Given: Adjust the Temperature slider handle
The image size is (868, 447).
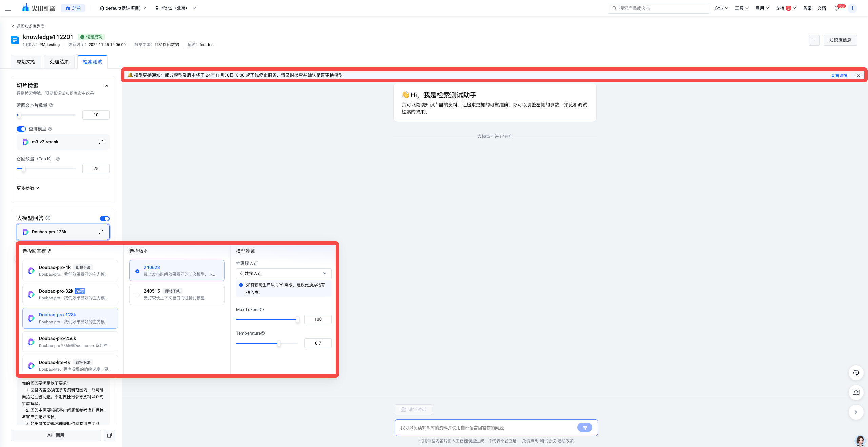Looking at the screenshot, I should 279,343.
